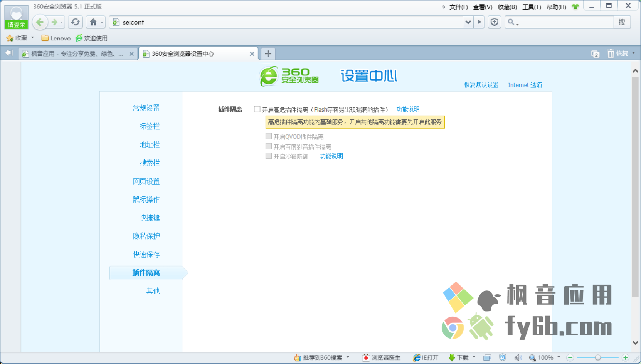Click the zoom slider handle
This screenshot has width=641, height=364.
(x=598, y=358)
